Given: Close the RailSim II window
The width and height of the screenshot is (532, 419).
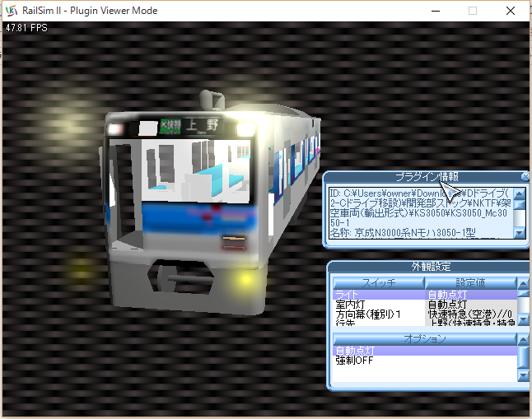Looking at the screenshot, I should coord(511,11).
